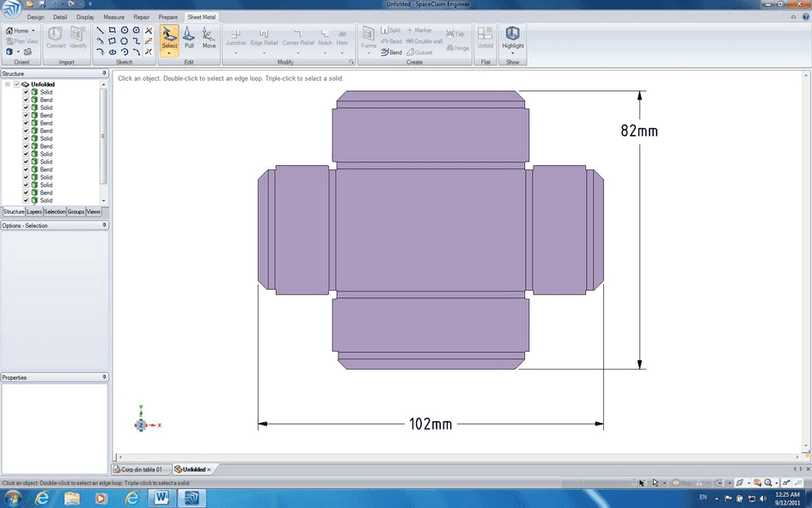Pin the Options - Selection panel
Image resolution: width=812 pixels, height=508 pixels.
(x=104, y=225)
